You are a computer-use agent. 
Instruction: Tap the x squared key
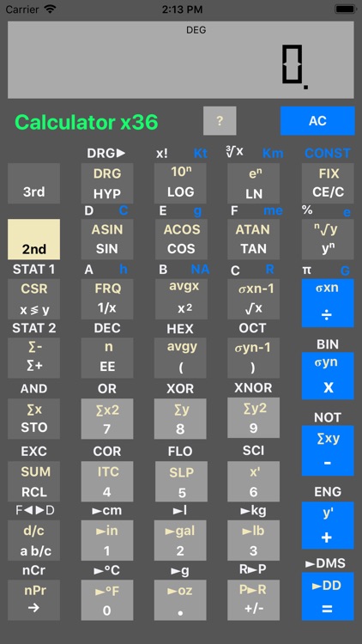point(181,299)
